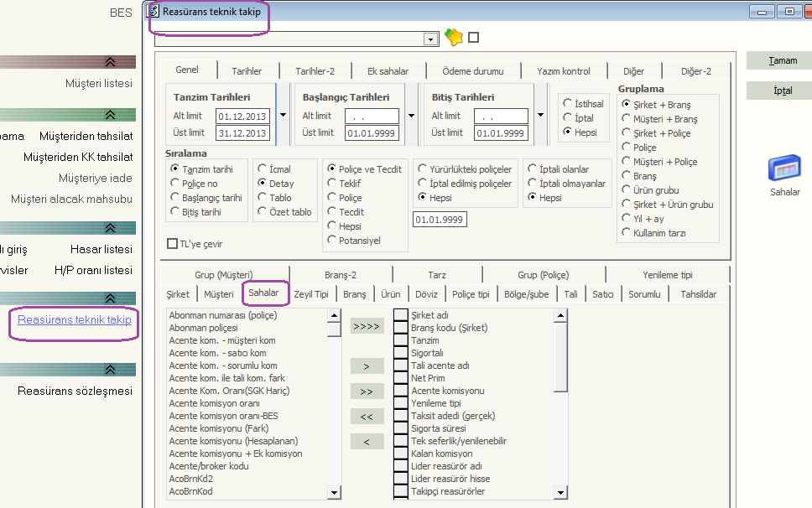Click the yellow-green star icon beside combo box
The height and width of the screenshot is (508, 812).
(x=454, y=38)
